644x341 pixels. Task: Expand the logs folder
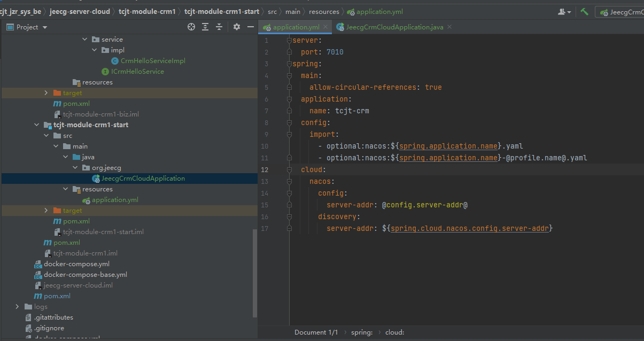tap(17, 306)
